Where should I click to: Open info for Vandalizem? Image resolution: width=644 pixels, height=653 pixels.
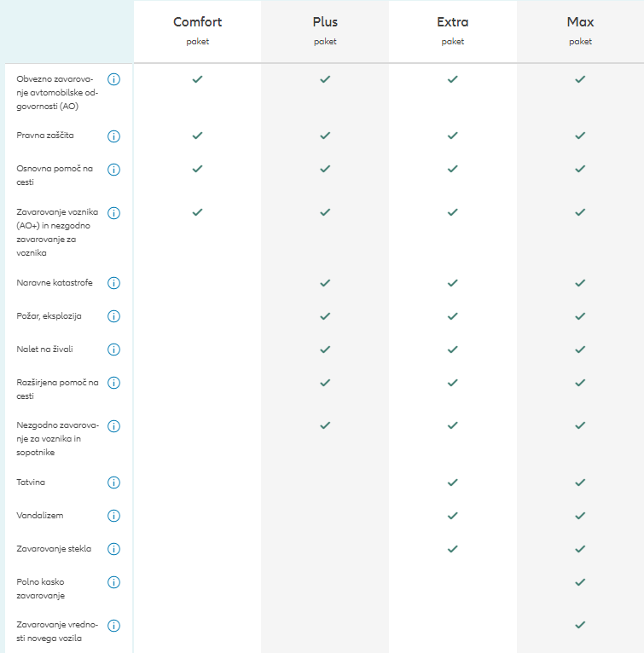pyautogui.click(x=113, y=516)
